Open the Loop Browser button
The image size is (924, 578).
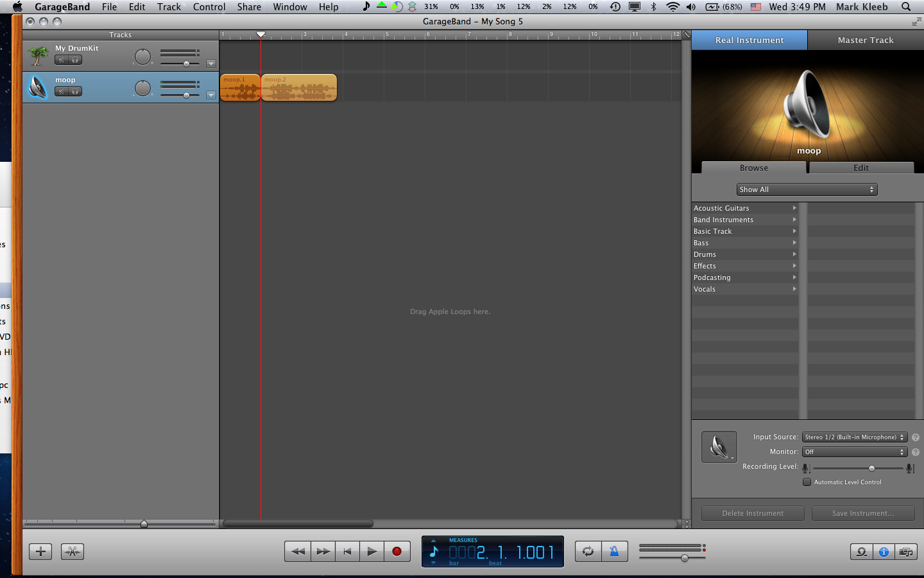click(861, 552)
